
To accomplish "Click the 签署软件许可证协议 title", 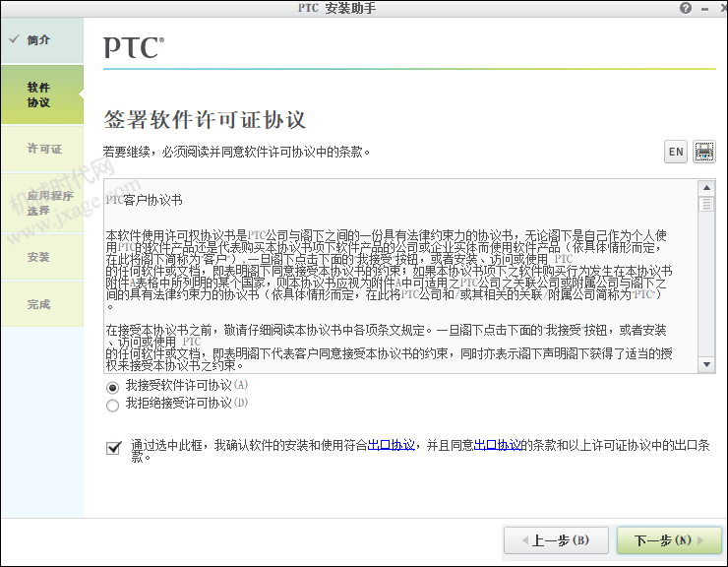I will [205, 120].
